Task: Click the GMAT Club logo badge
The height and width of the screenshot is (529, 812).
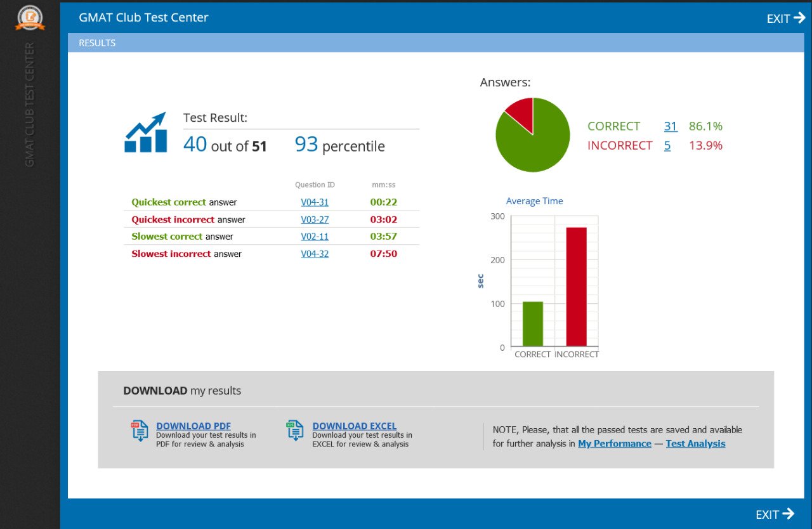Action: pos(30,18)
